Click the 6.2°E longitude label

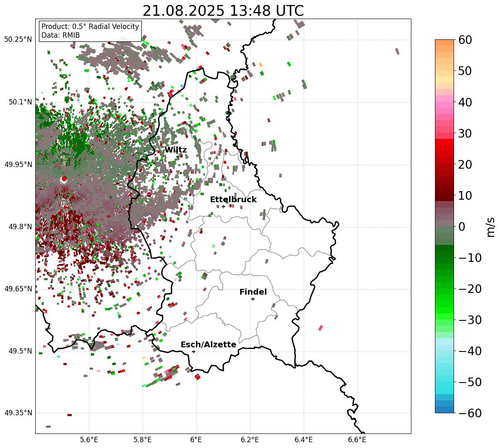click(x=250, y=440)
